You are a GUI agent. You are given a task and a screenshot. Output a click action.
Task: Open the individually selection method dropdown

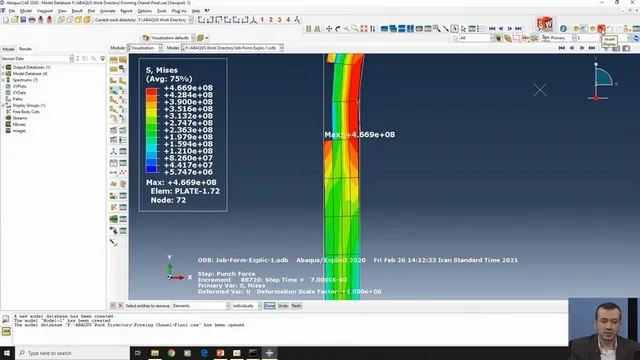(x=247, y=306)
